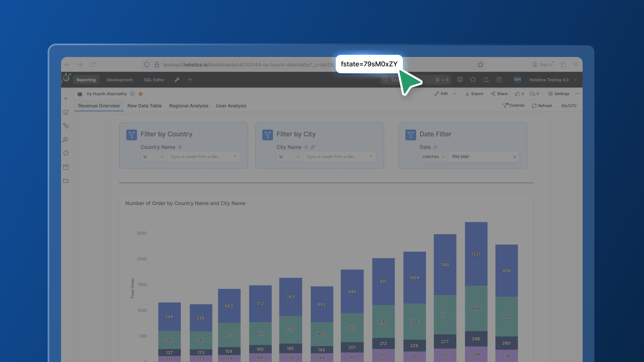Expand the collapsed left sidebar
Screen dimensions: 644x362
pyautogui.click(x=66, y=99)
